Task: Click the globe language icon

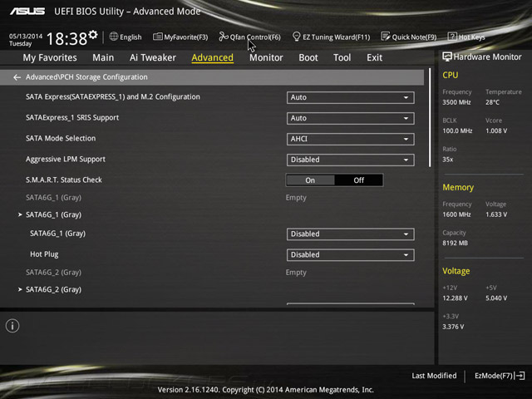Action: (114, 37)
